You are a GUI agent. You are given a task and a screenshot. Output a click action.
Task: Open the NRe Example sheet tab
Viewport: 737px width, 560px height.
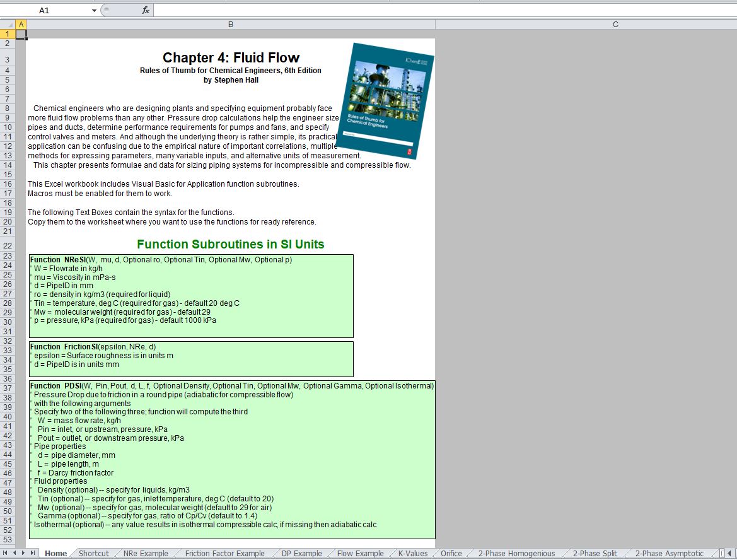pyautogui.click(x=146, y=554)
